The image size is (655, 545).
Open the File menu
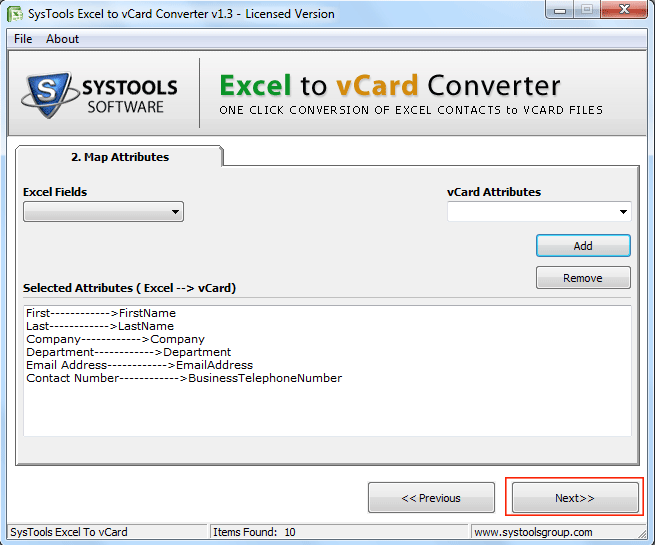point(23,39)
